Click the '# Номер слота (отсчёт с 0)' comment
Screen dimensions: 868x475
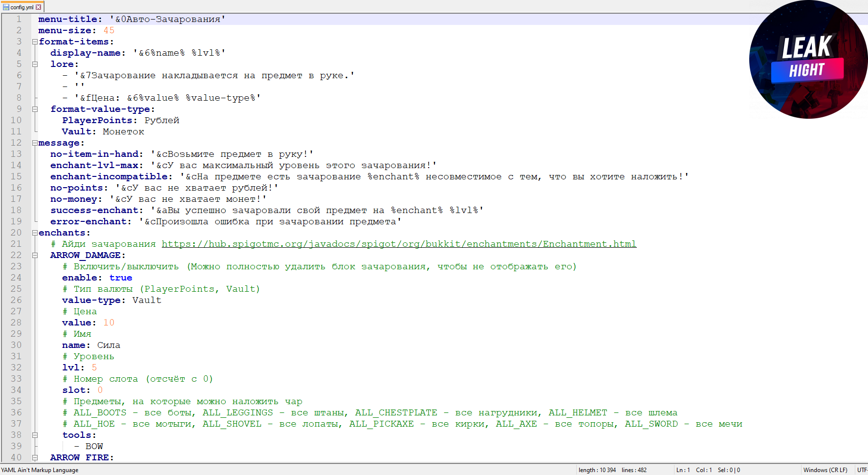137,379
